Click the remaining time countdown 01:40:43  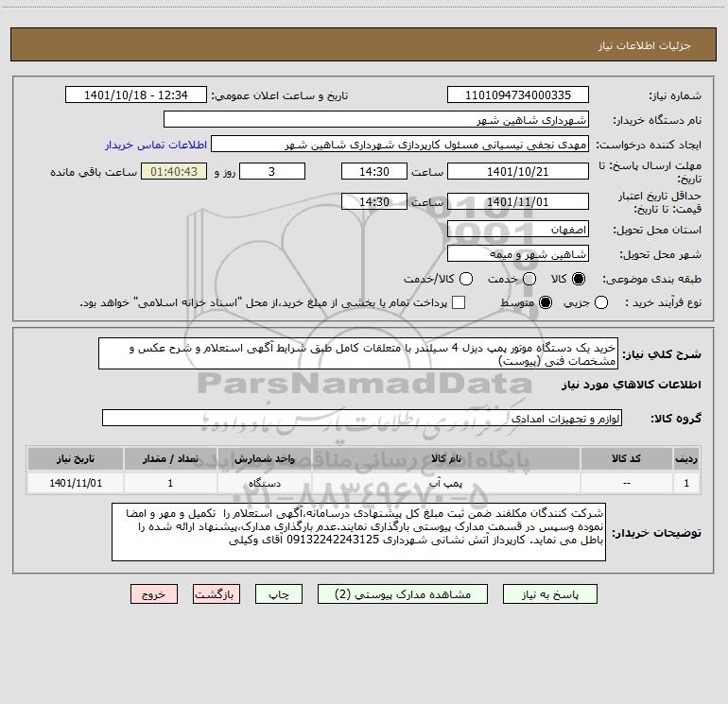pos(174,171)
